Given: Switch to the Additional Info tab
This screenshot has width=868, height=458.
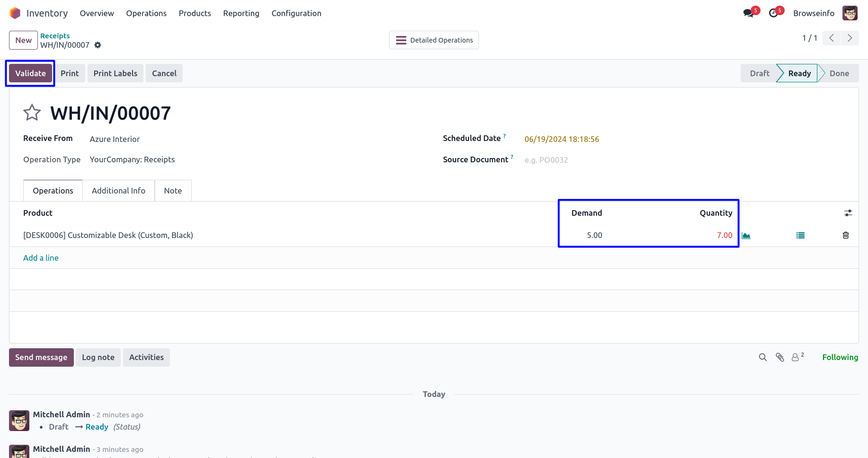Looking at the screenshot, I should (118, 191).
